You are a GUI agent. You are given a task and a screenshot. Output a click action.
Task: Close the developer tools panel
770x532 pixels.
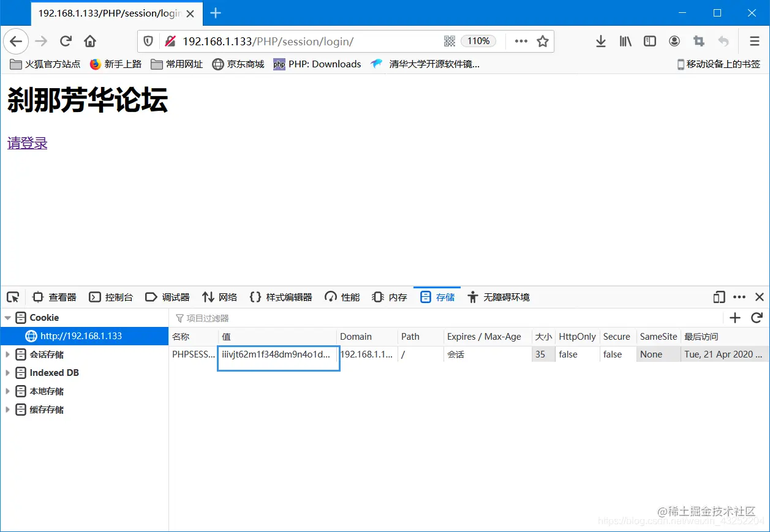pyautogui.click(x=760, y=297)
